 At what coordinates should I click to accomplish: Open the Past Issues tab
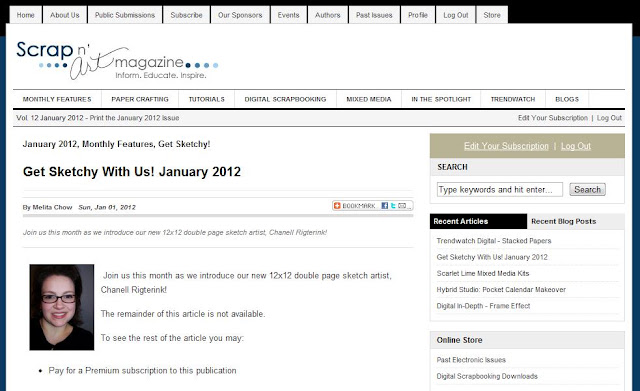pyautogui.click(x=374, y=15)
